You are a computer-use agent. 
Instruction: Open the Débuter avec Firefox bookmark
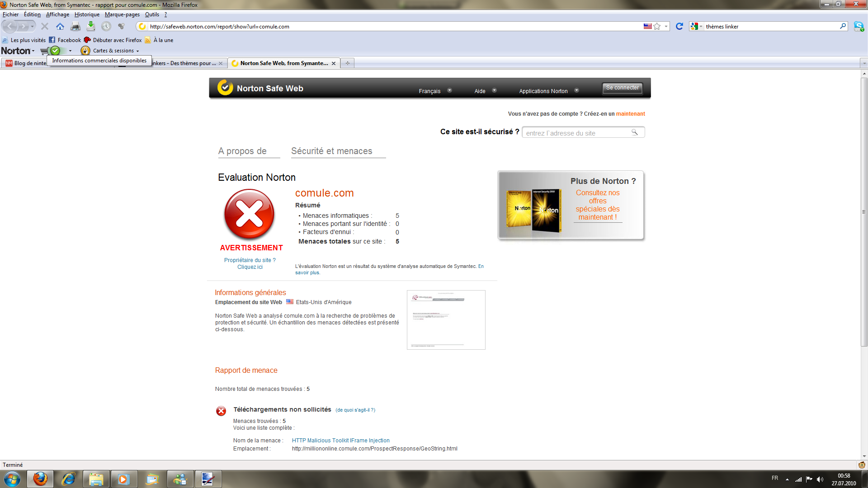point(113,40)
